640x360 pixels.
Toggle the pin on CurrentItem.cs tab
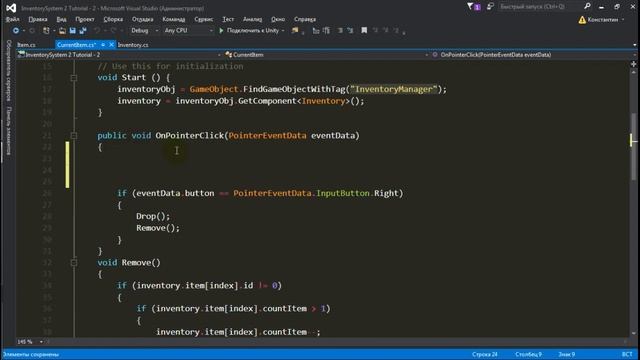coord(103,44)
